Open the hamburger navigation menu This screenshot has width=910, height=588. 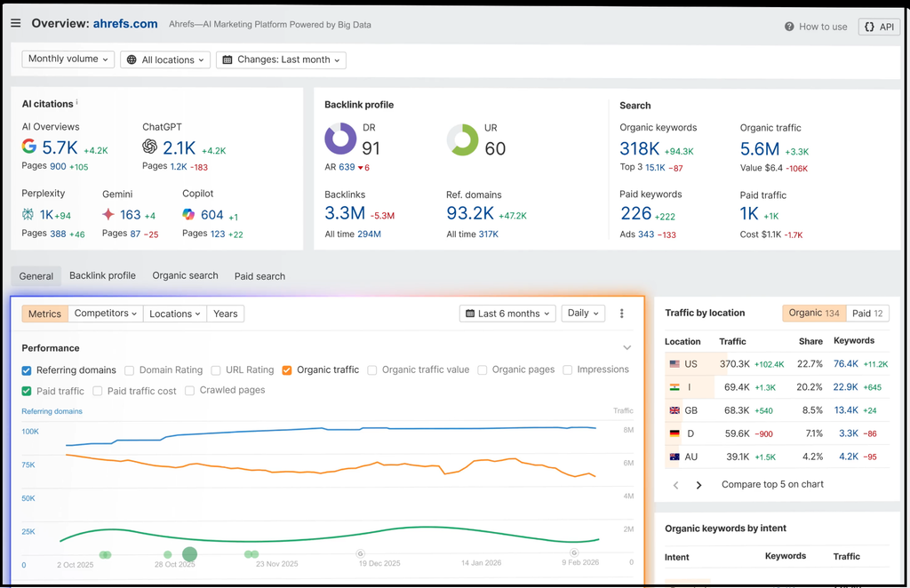pyautogui.click(x=16, y=23)
